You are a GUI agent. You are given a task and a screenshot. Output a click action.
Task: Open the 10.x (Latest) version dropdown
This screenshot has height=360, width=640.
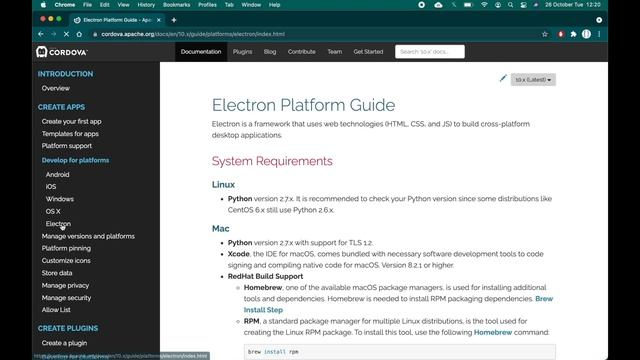pos(533,80)
